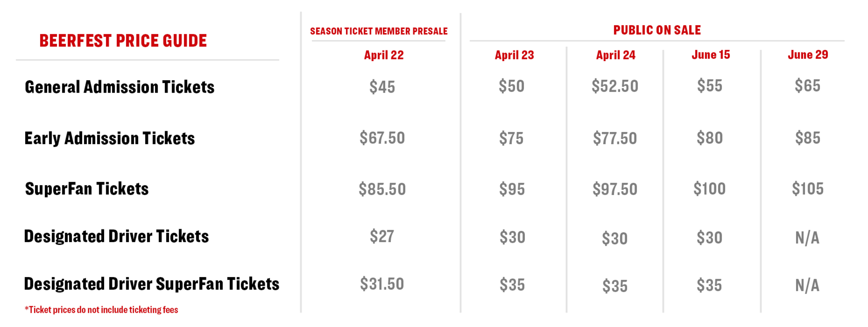Screen dimensions: 868x327
Task: Click the $105 SuperFan June 29 price
Action: click(807, 189)
